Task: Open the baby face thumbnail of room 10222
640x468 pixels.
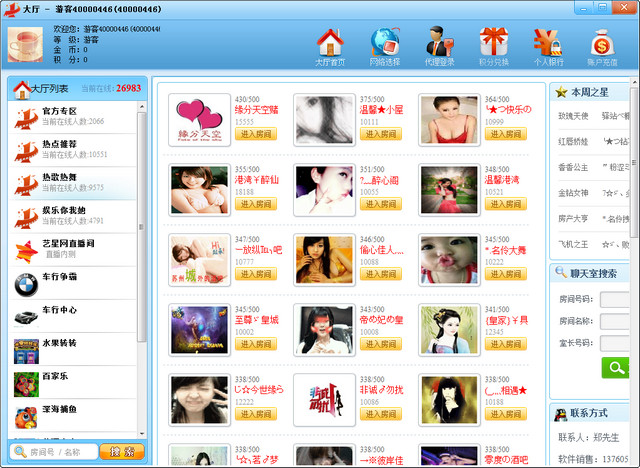Action: [x=449, y=260]
